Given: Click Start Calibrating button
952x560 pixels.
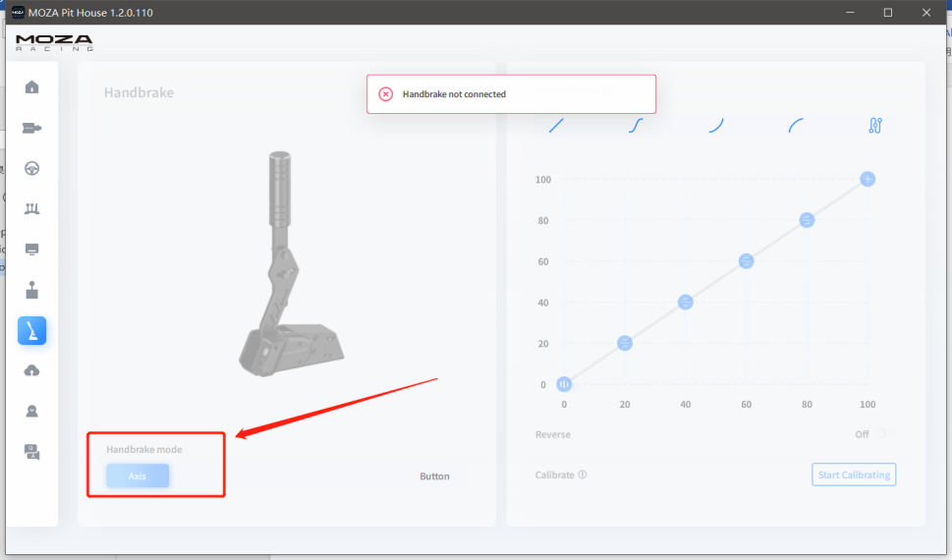Looking at the screenshot, I should (854, 475).
